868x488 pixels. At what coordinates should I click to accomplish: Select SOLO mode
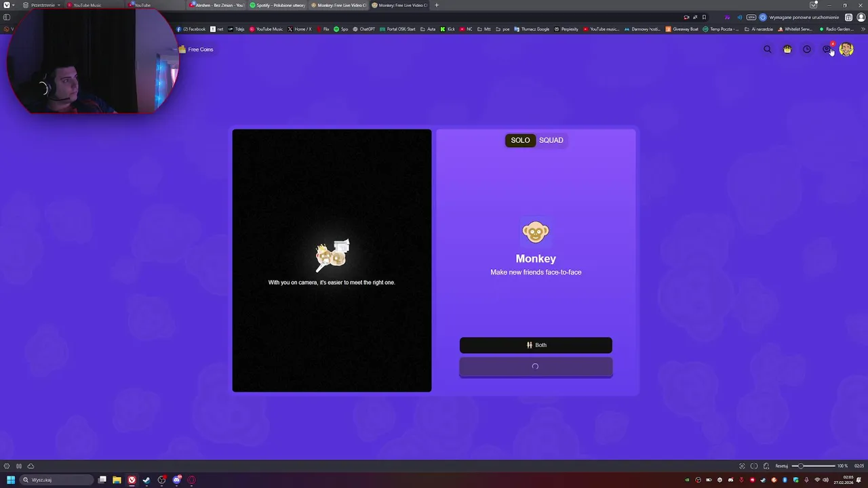coord(520,140)
